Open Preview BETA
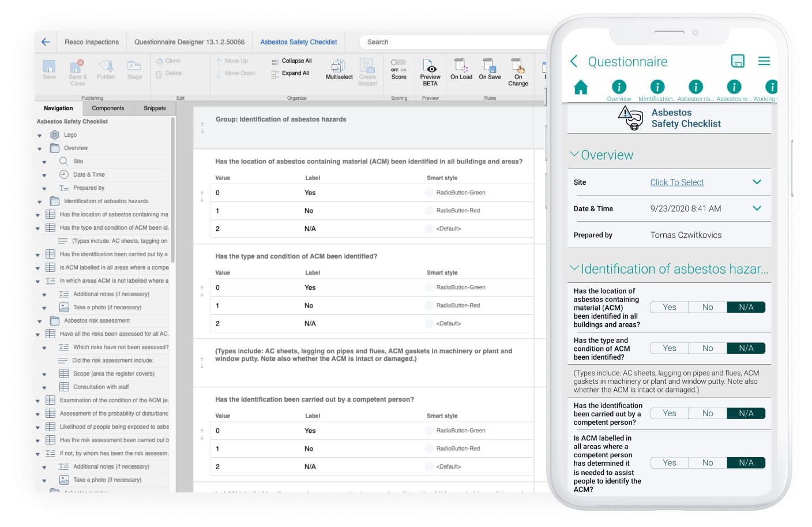 (430, 72)
